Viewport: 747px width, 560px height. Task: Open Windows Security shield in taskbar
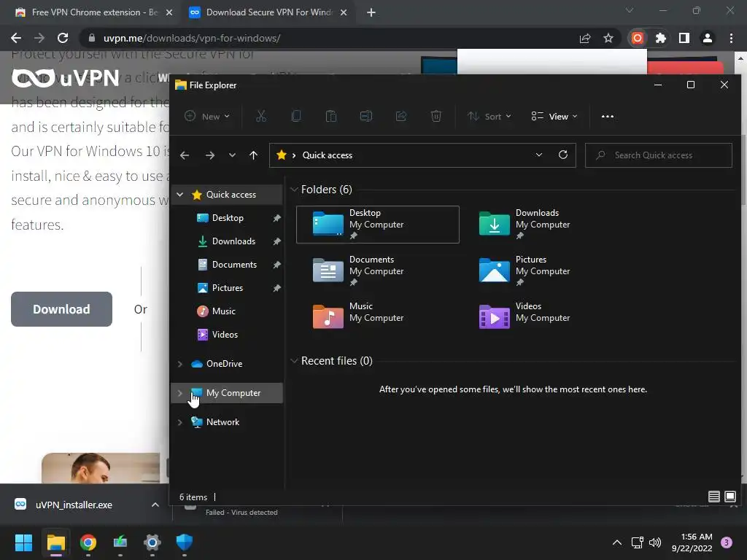pyautogui.click(x=185, y=542)
